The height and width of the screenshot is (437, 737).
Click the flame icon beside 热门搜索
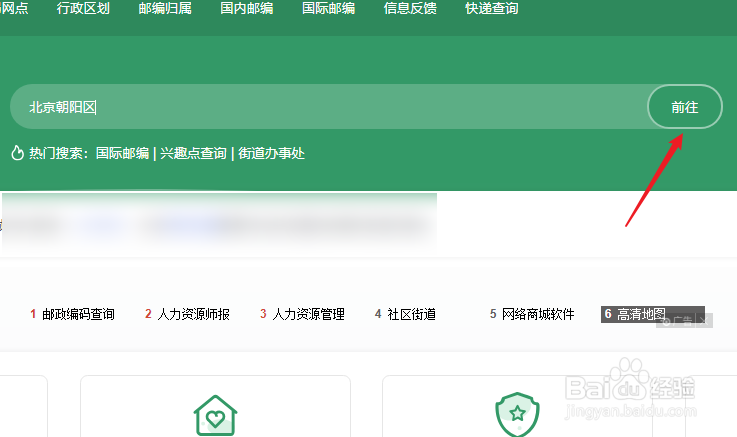(x=17, y=153)
